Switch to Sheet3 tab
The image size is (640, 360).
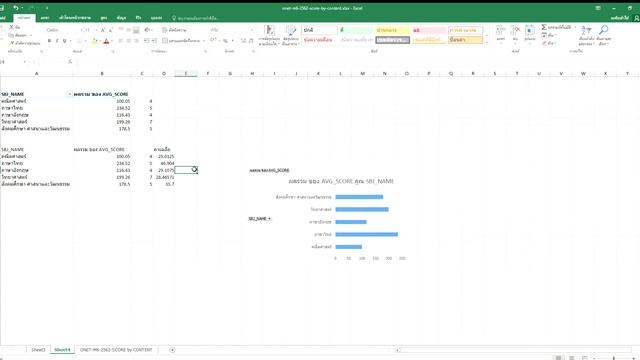pyautogui.click(x=38, y=350)
